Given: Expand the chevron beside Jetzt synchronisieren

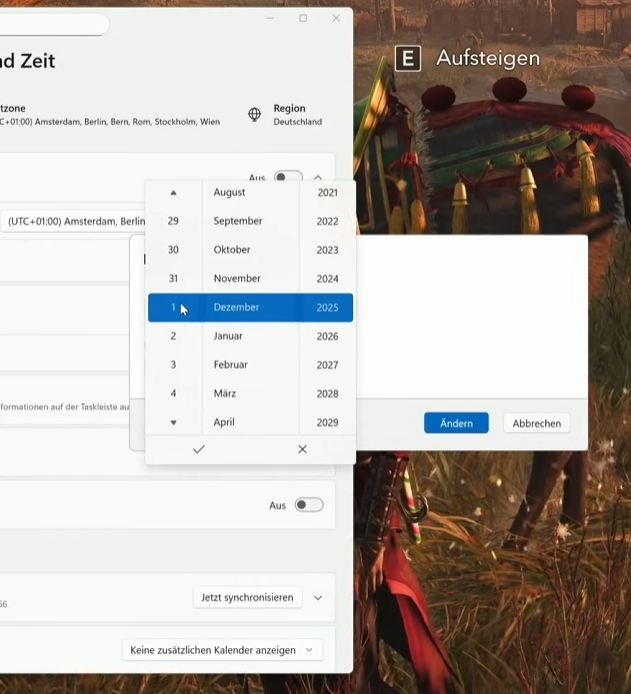Looking at the screenshot, I should point(318,598).
